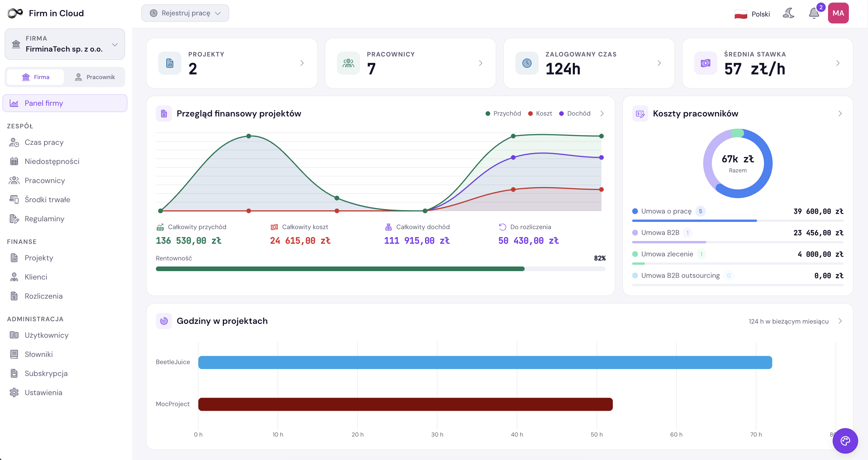Click the Pracownicy card people icon
The width and height of the screenshot is (868, 460).
click(x=349, y=63)
